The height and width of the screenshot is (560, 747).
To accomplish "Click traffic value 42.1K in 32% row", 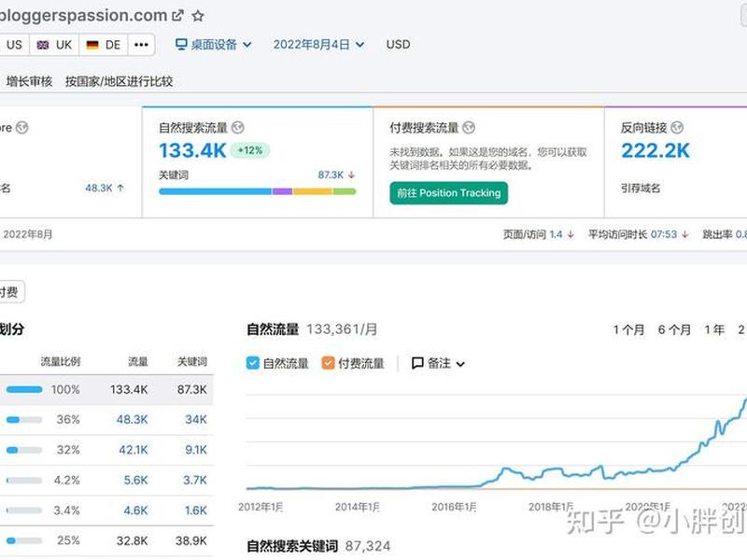I will pyautogui.click(x=134, y=450).
